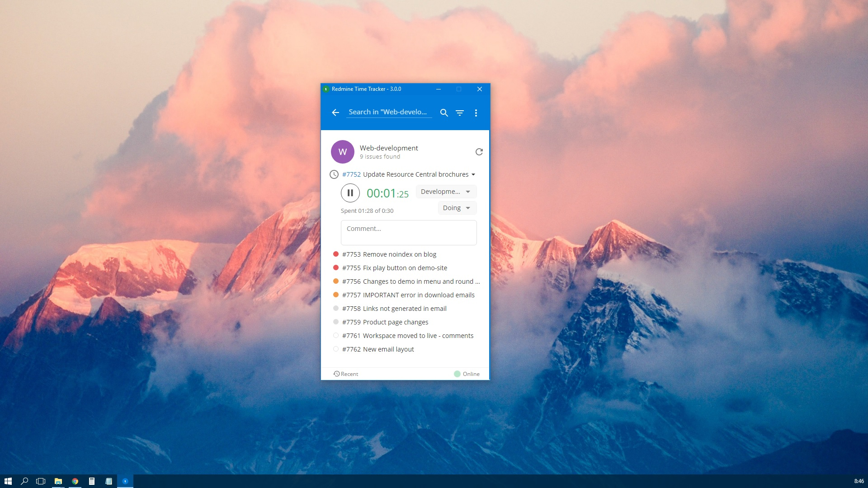Click the orange priority dot of #7756

pyautogui.click(x=336, y=281)
